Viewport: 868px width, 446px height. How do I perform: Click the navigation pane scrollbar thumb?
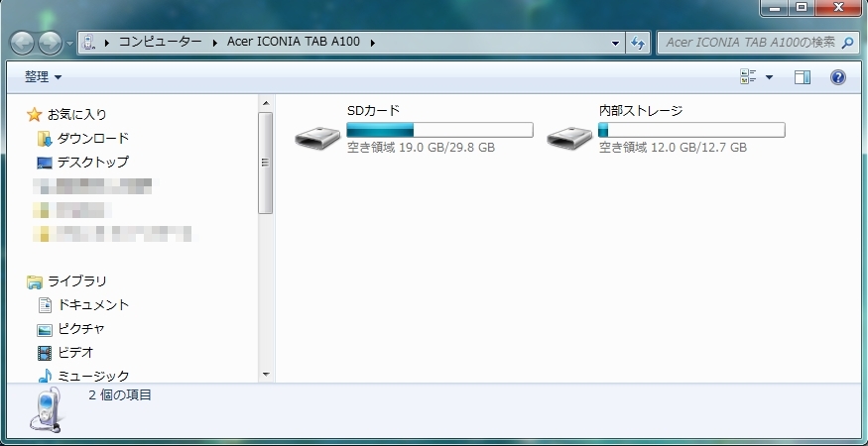coord(266,163)
